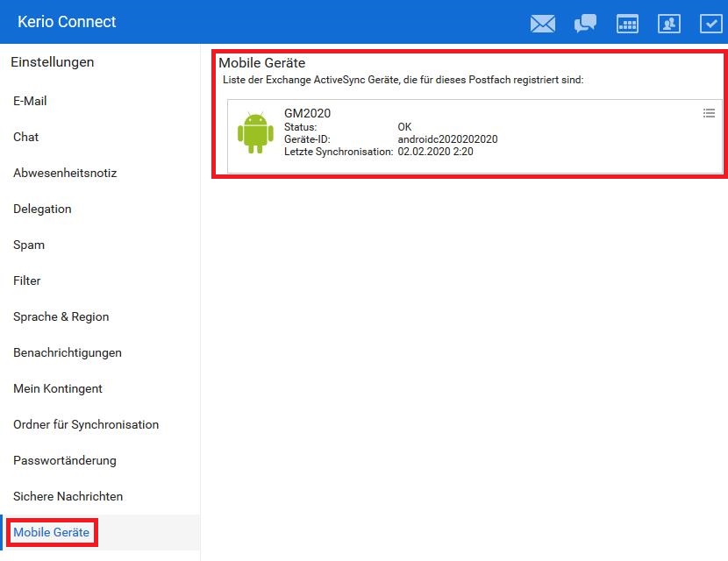Image resolution: width=728 pixels, height=561 pixels.
Task: Go to Passwortänderung page
Action: (65, 460)
